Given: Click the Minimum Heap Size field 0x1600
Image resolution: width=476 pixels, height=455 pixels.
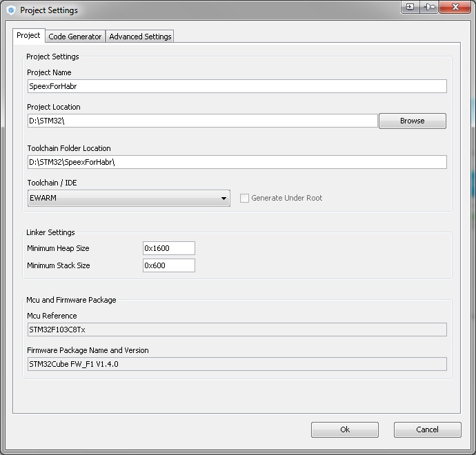Looking at the screenshot, I should pos(169,248).
